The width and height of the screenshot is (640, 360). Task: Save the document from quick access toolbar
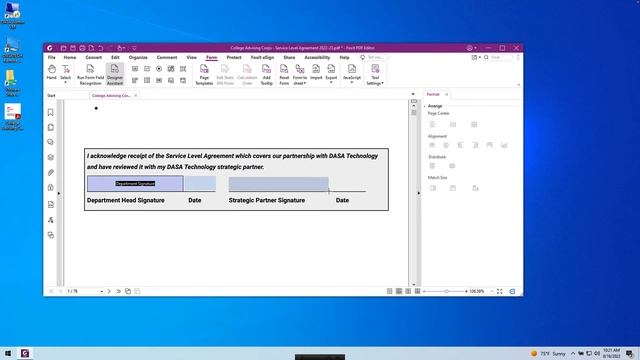pyautogui.click(x=73, y=48)
